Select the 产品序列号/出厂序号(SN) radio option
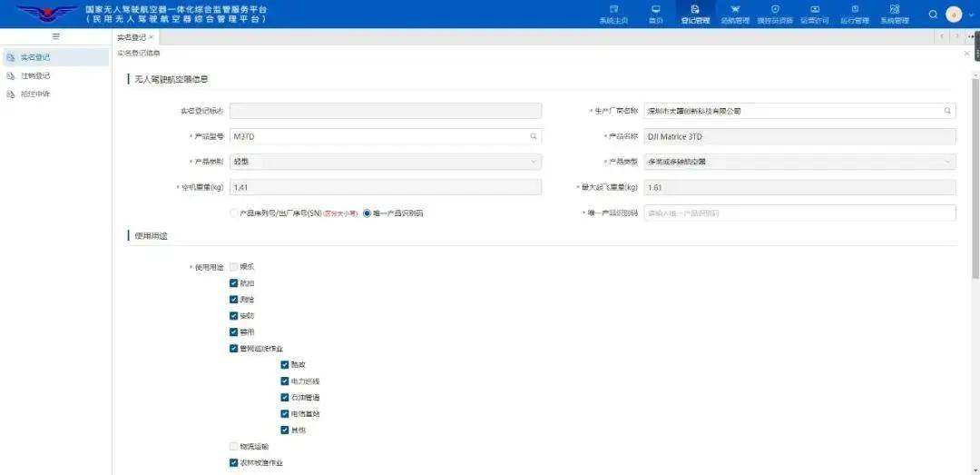The width and height of the screenshot is (980, 475). pyautogui.click(x=234, y=213)
